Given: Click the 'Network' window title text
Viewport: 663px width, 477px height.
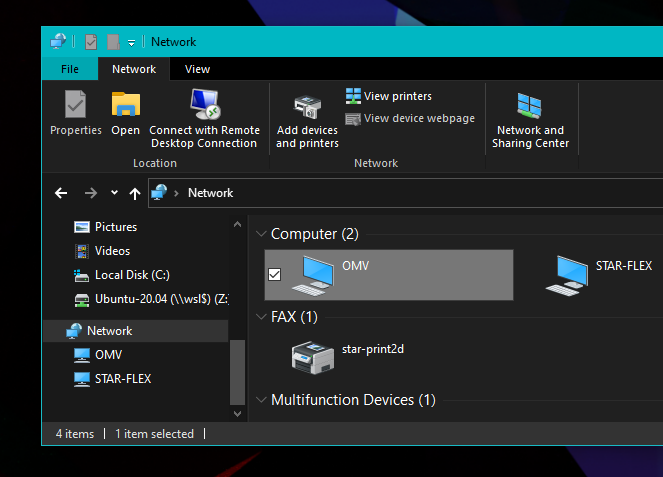Looking at the screenshot, I should (x=174, y=42).
